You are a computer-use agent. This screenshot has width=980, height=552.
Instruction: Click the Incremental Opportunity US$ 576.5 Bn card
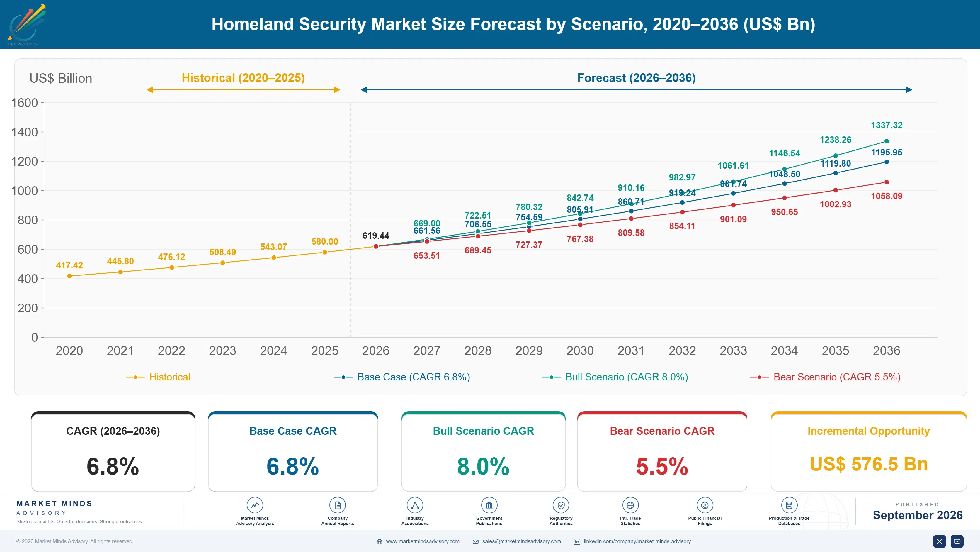869,451
